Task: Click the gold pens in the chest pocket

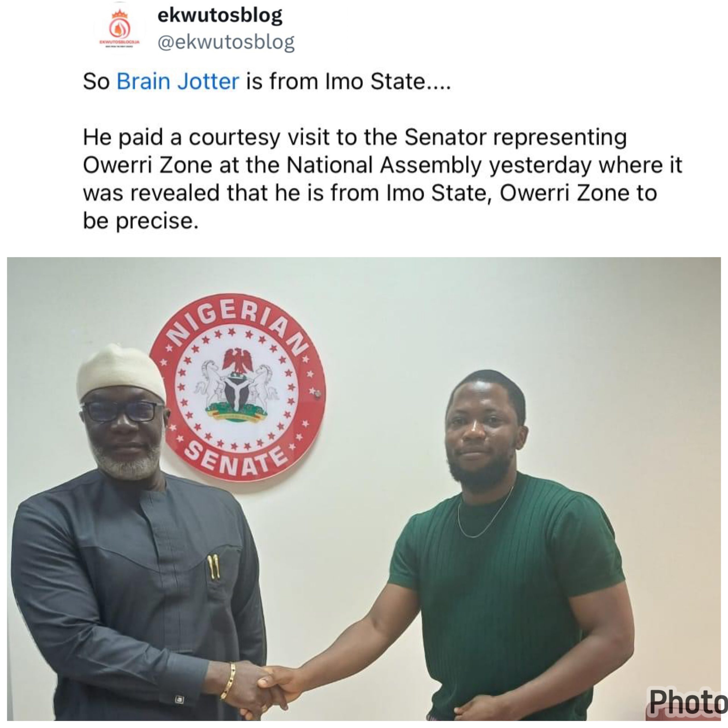Action: 214,566
